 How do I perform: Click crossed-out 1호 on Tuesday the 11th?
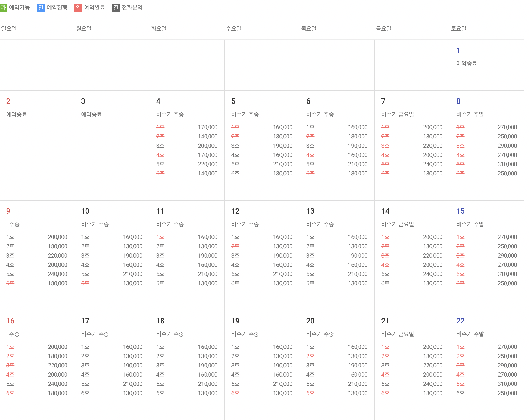pyautogui.click(x=160, y=237)
